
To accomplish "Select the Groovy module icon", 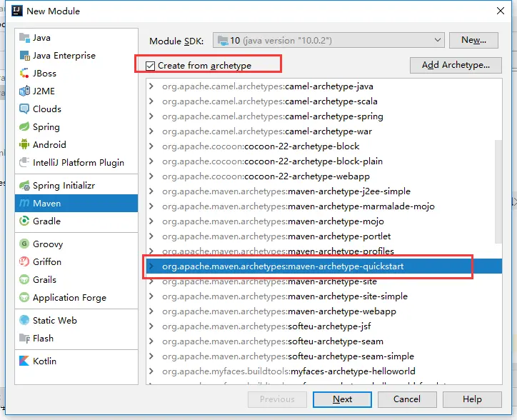I will click(24, 244).
